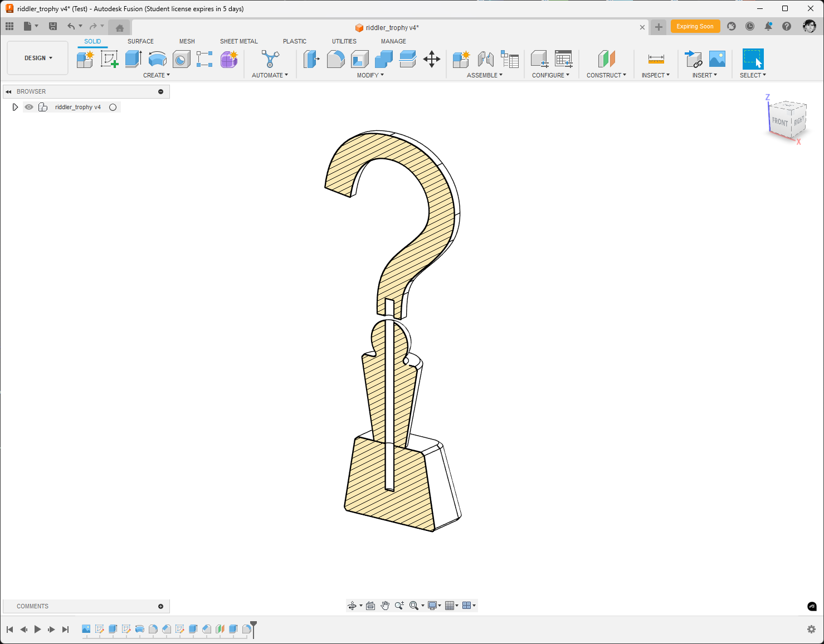Open the user profile avatar
824x644 pixels.
[x=810, y=26]
